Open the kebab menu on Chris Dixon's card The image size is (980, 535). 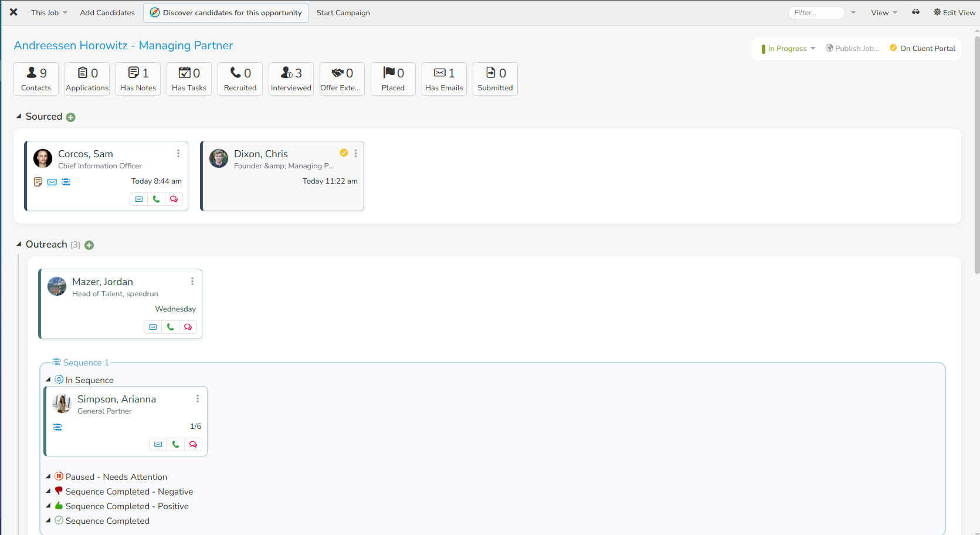[356, 153]
